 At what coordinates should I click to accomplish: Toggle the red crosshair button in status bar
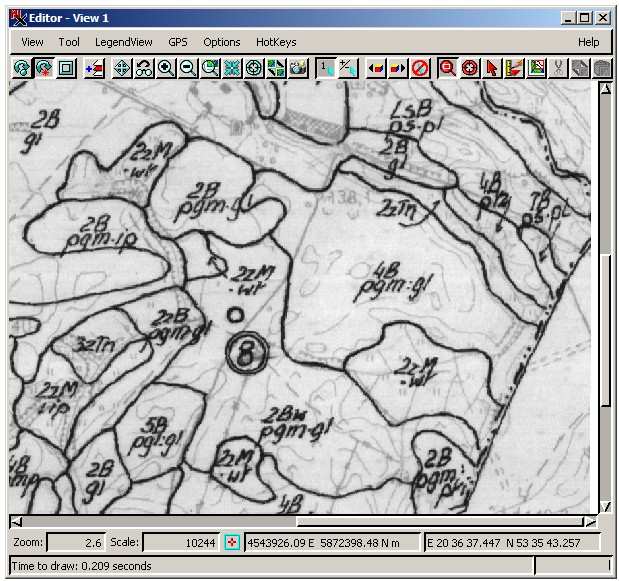point(232,542)
